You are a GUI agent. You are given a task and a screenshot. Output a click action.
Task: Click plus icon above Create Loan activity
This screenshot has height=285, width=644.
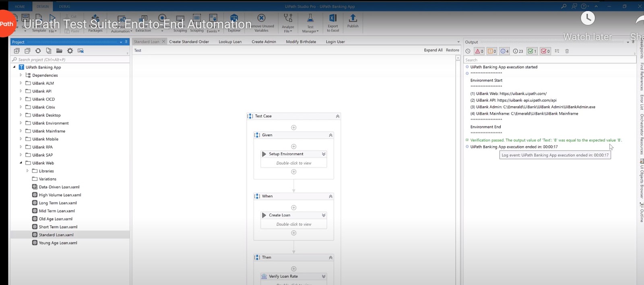(x=294, y=207)
